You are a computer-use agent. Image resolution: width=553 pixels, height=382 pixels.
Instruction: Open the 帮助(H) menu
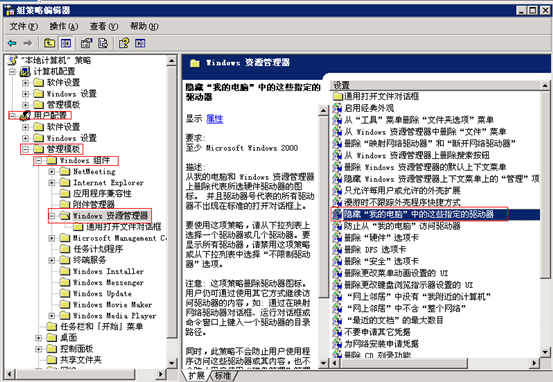144,26
